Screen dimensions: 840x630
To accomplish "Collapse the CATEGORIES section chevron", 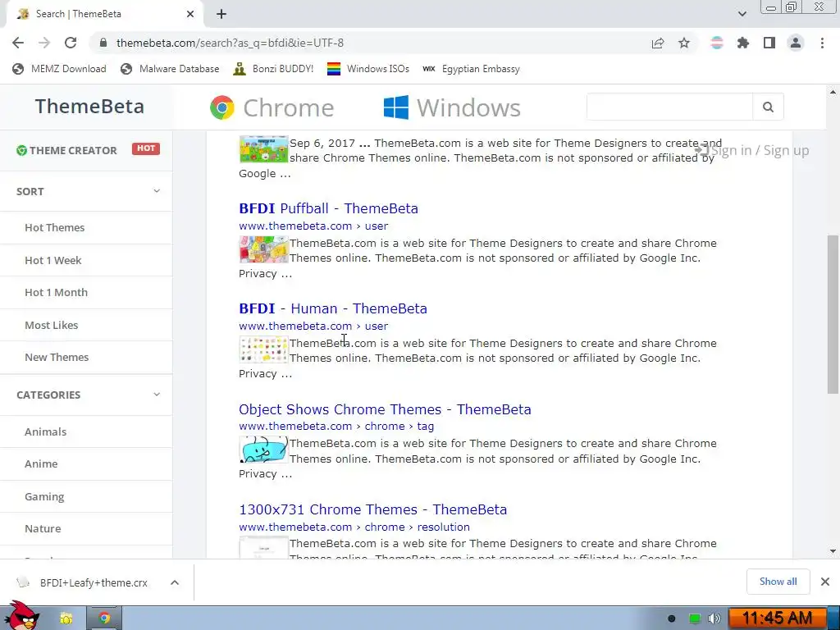I will [157, 395].
